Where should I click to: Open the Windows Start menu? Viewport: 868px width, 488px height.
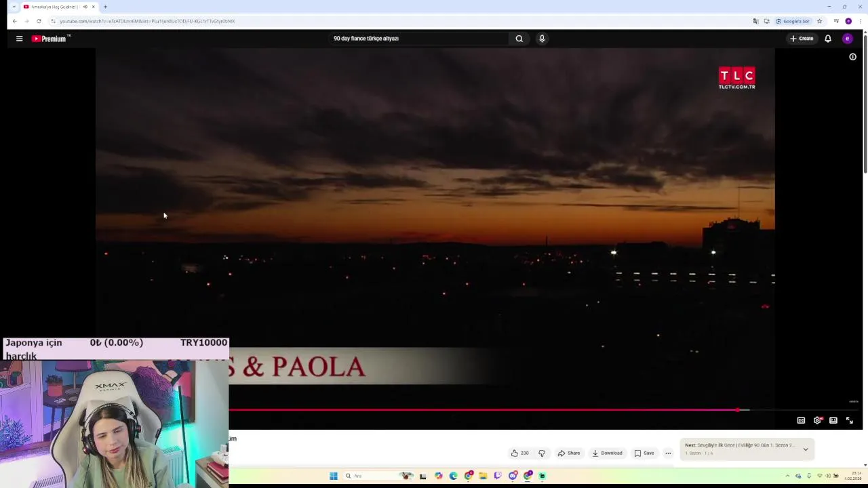(x=334, y=476)
